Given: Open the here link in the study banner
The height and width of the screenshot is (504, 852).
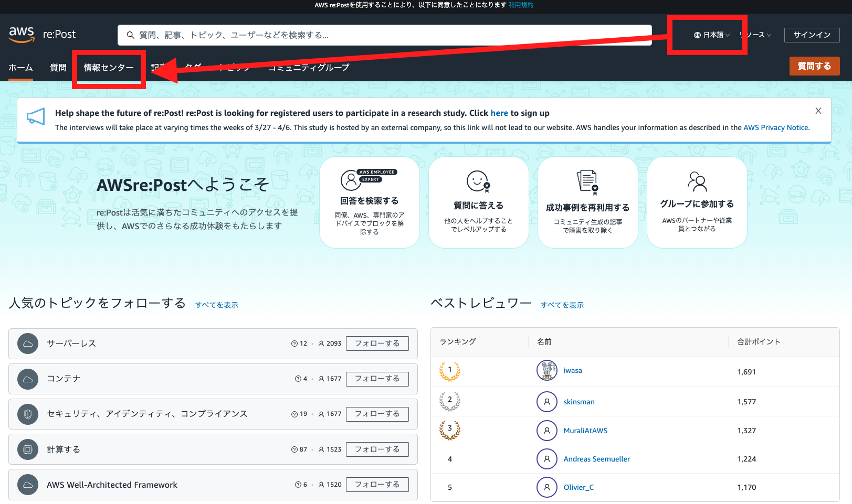Looking at the screenshot, I should 499,113.
